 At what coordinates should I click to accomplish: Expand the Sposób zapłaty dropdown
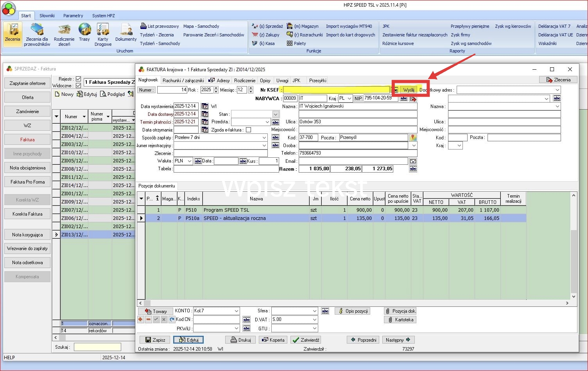point(264,138)
